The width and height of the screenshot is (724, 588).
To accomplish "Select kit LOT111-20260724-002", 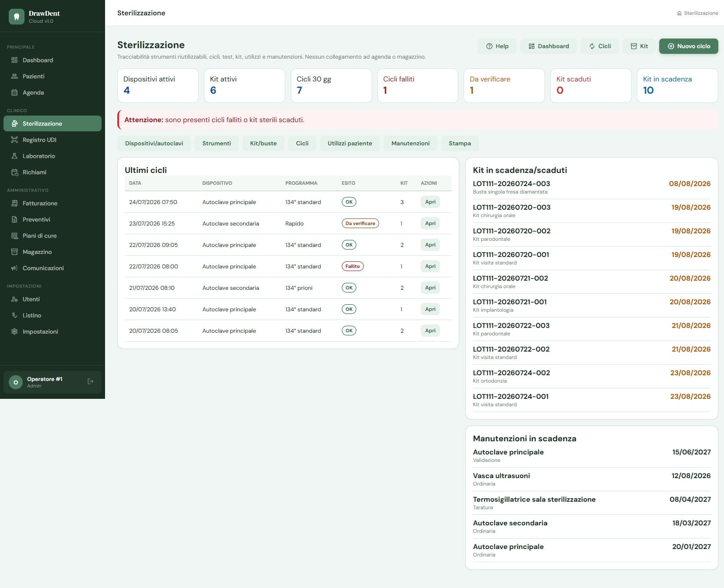I will 592,377.
